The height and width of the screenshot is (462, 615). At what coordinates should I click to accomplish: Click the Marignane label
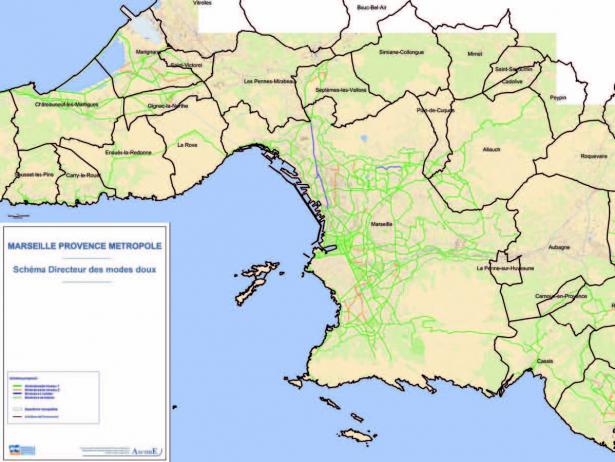click(148, 50)
